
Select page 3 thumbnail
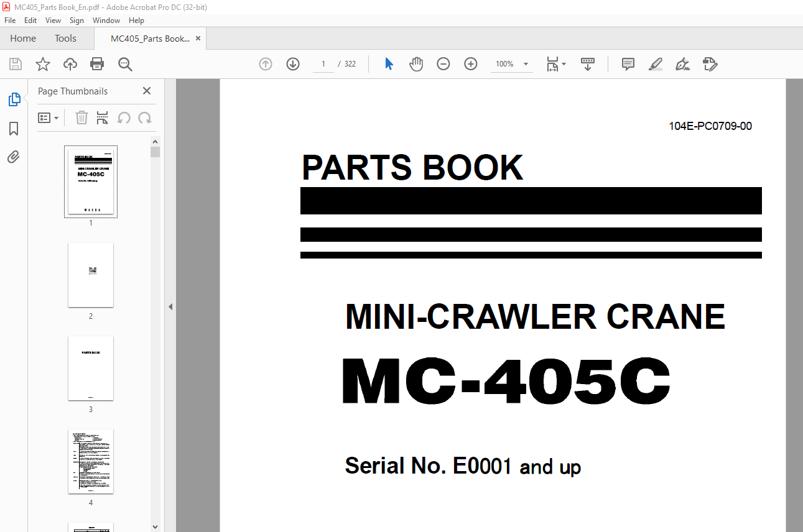point(91,368)
